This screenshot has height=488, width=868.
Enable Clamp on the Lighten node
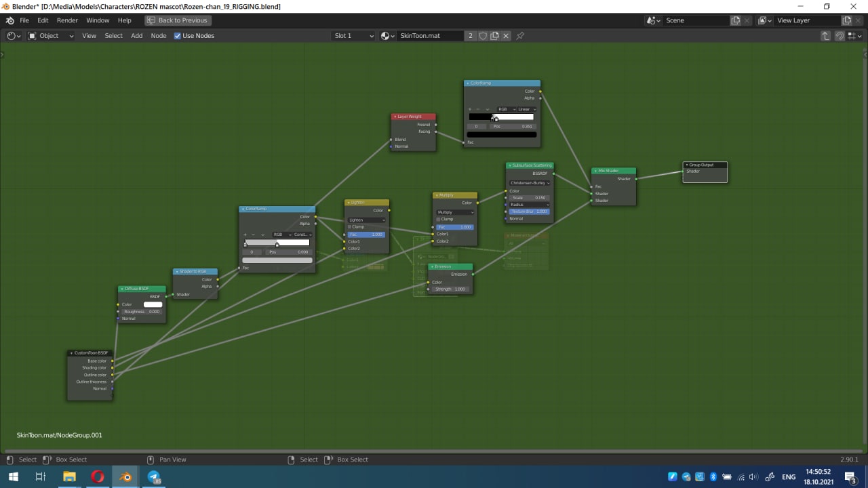click(x=350, y=227)
